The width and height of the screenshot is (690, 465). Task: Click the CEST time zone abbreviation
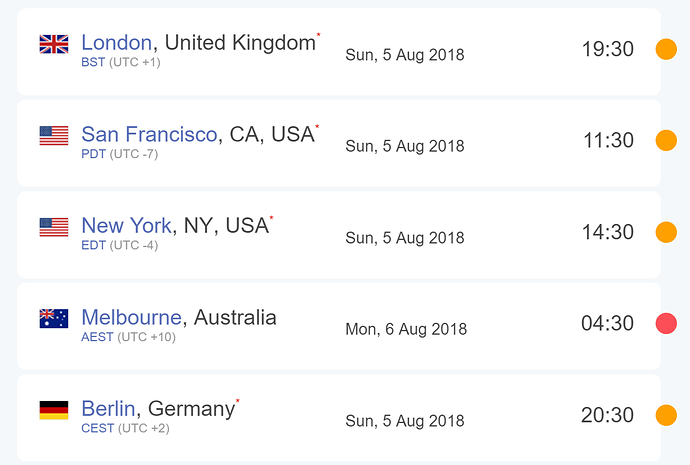pyautogui.click(x=97, y=429)
